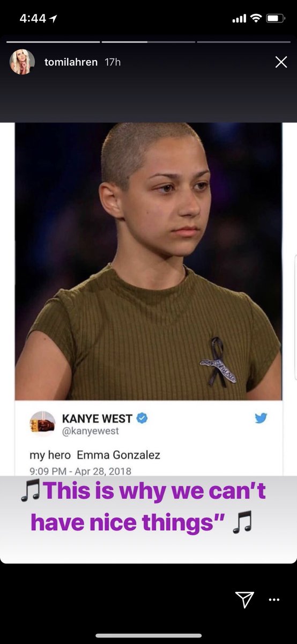Tap the cellular signal bars icon
The height and width of the screenshot is (644, 297).
(239, 19)
